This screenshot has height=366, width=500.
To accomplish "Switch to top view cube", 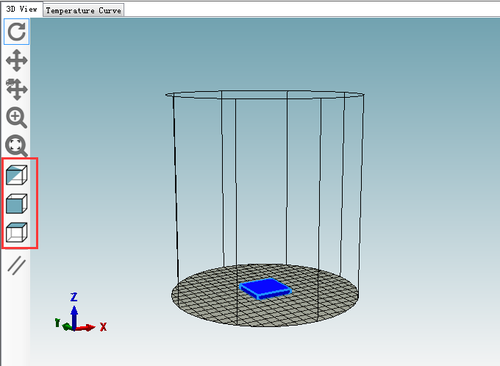I will (x=16, y=232).
